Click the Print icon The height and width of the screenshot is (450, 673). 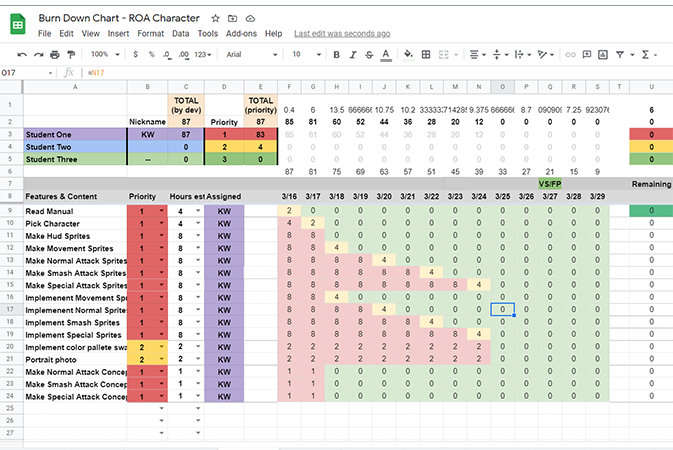pos(55,55)
